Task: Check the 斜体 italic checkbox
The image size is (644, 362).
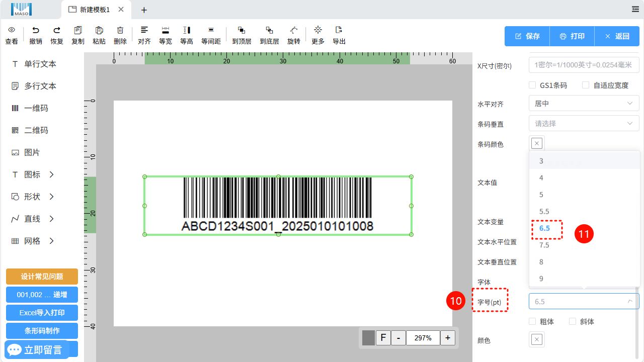Action: [x=573, y=321]
